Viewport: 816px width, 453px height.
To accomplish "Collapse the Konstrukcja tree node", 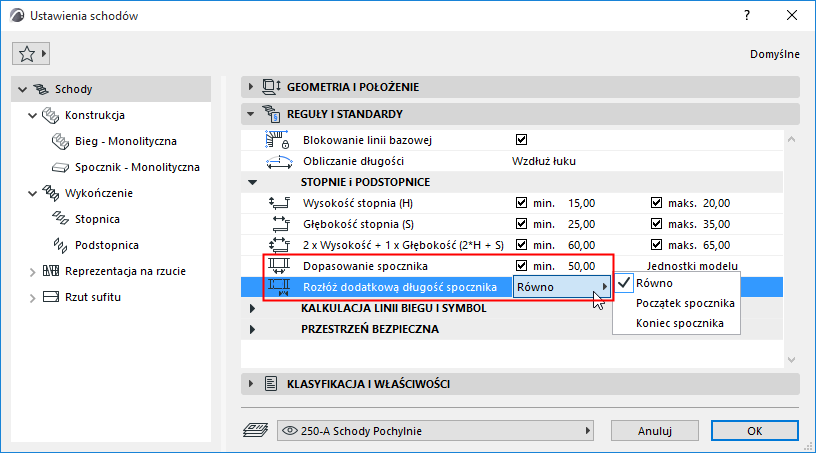I will (32, 116).
